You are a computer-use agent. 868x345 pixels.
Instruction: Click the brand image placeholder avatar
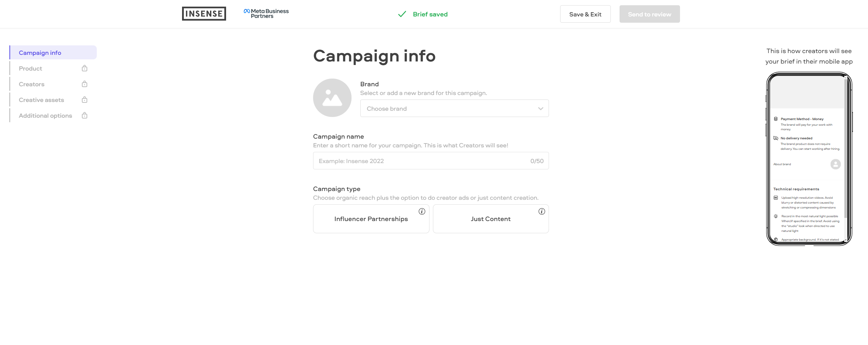332,98
